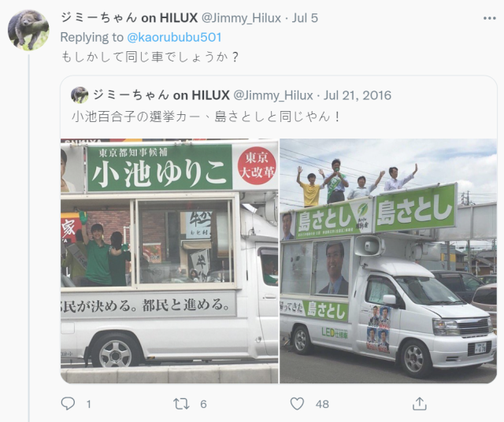
Task: Click the like count number 48
Action: point(322,404)
